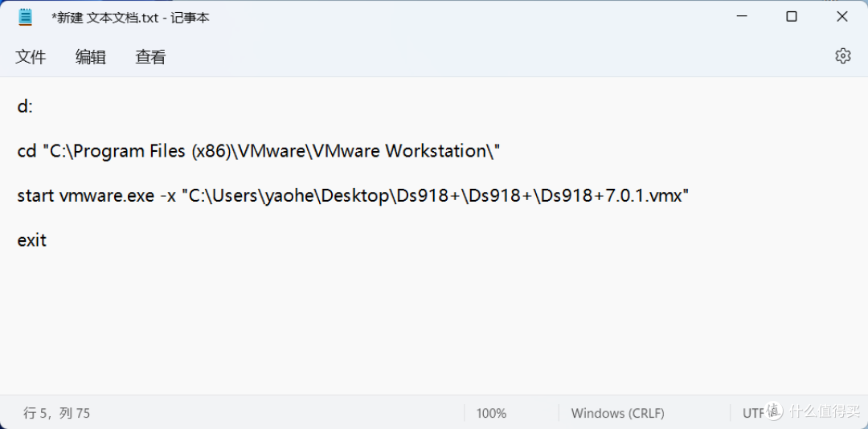
Task: Click the "cd" command at line start
Action: tap(27, 150)
